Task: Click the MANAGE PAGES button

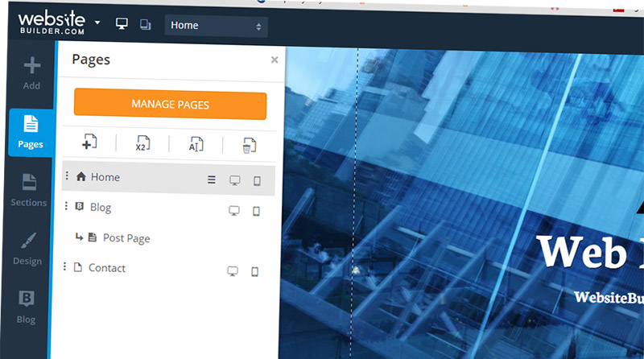Action: pos(170,105)
